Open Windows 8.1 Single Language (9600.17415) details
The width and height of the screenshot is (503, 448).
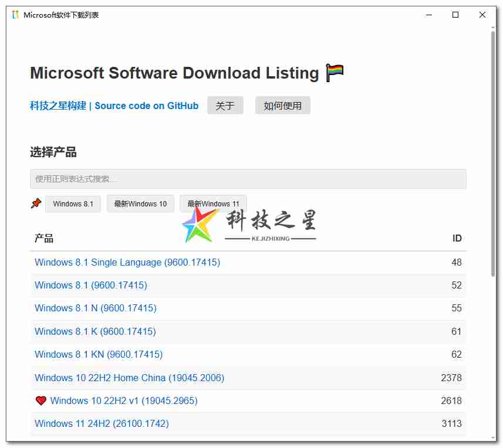(127, 262)
